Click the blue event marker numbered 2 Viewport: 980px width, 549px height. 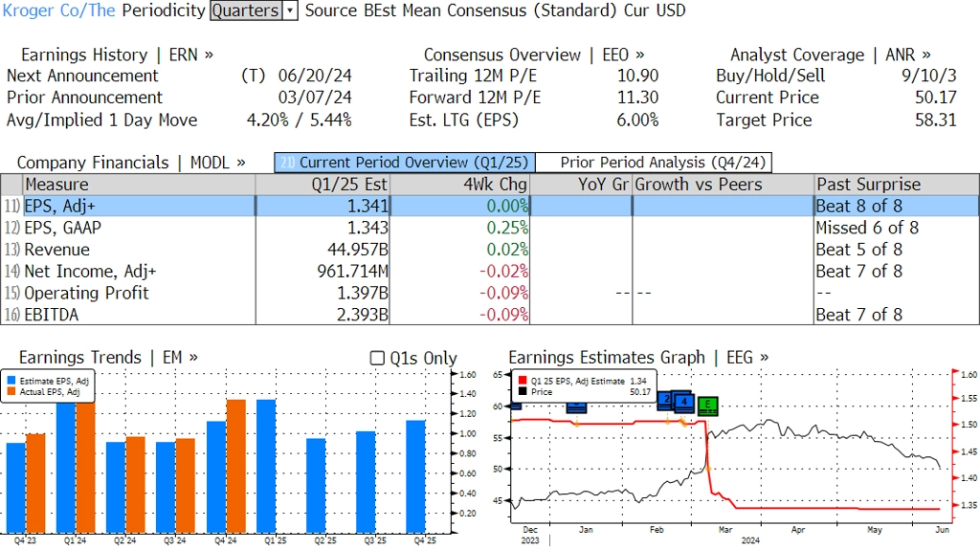click(665, 399)
